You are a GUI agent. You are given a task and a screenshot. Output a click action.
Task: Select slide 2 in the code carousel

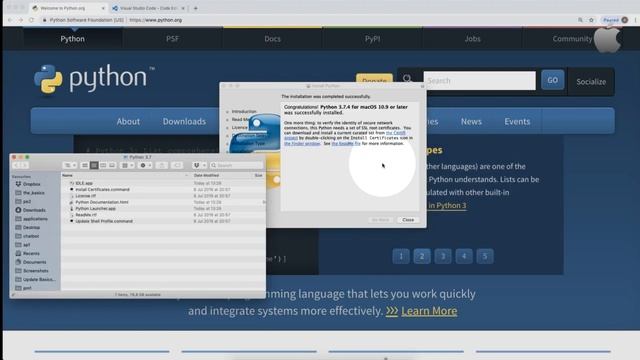pos(422,256)
